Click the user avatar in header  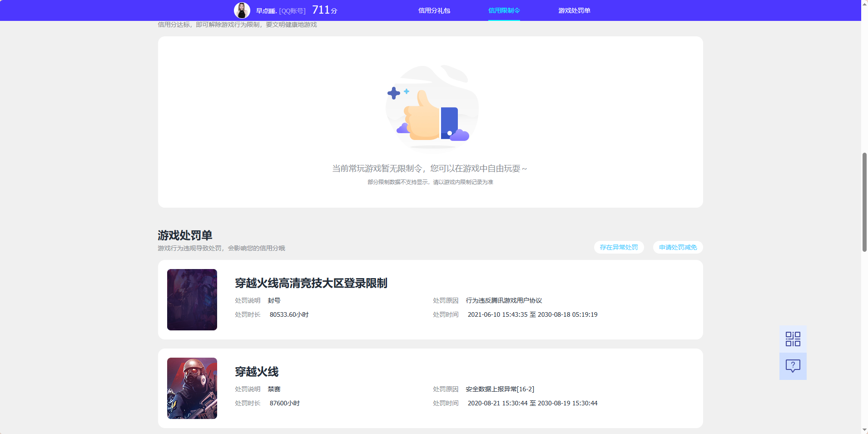(242, 10)
